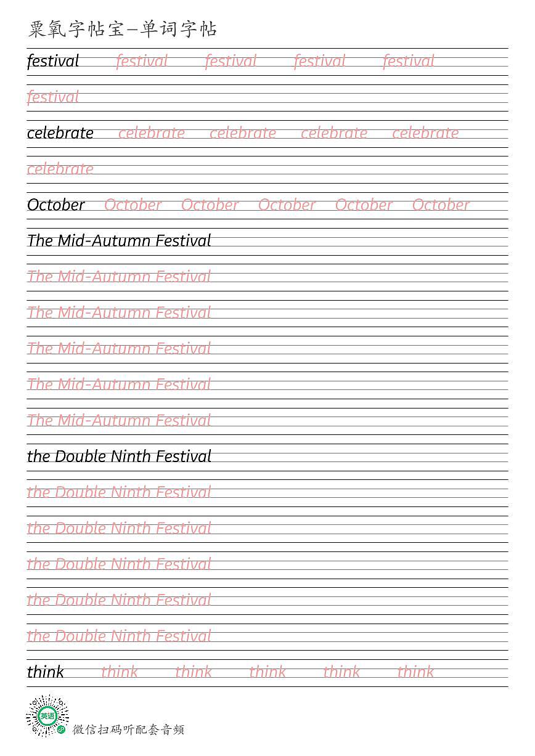Click the first pink October after the black one
Viewport: 535px width, 756px height.
[133, 205]
